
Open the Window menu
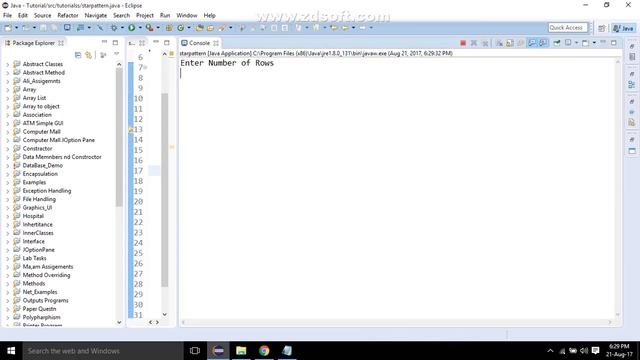pyautogui.click(x=187, y=16)
